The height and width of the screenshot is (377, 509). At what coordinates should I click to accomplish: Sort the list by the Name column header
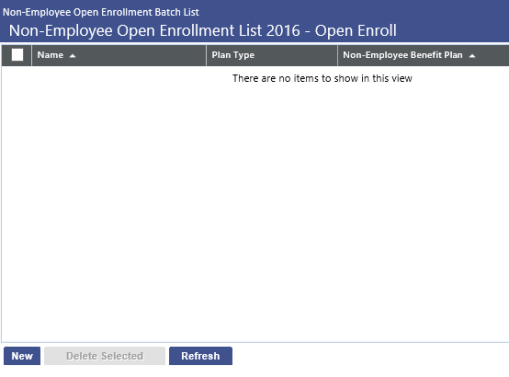50,55
